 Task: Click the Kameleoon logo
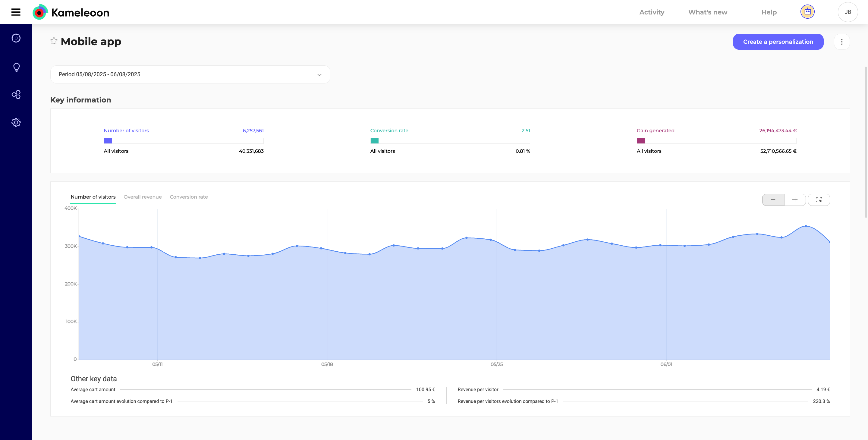[x=71, y=12]
